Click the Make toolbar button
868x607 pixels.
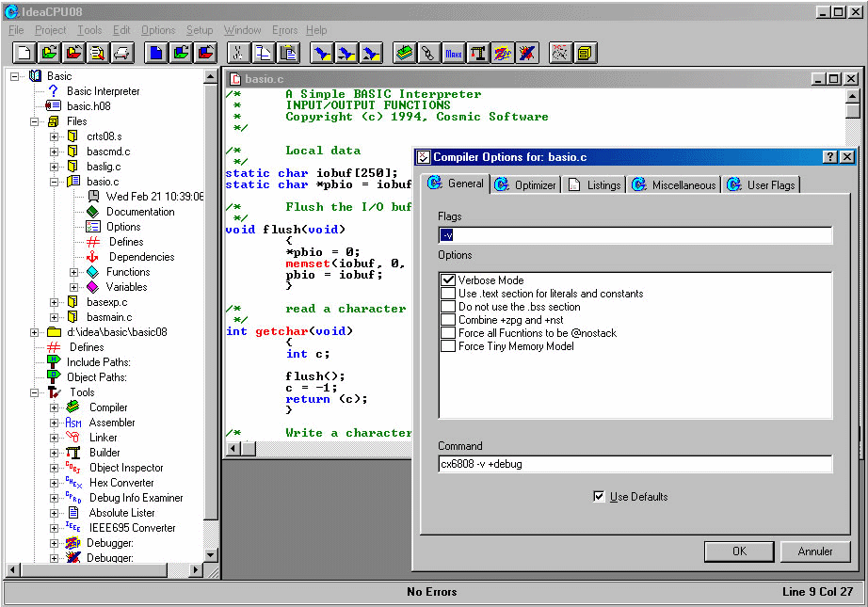454,53
